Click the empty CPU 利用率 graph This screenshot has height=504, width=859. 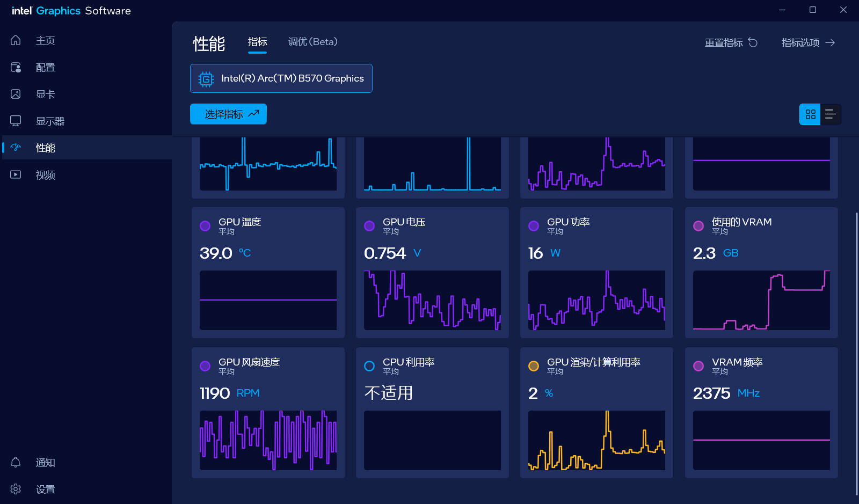(432, 440)
